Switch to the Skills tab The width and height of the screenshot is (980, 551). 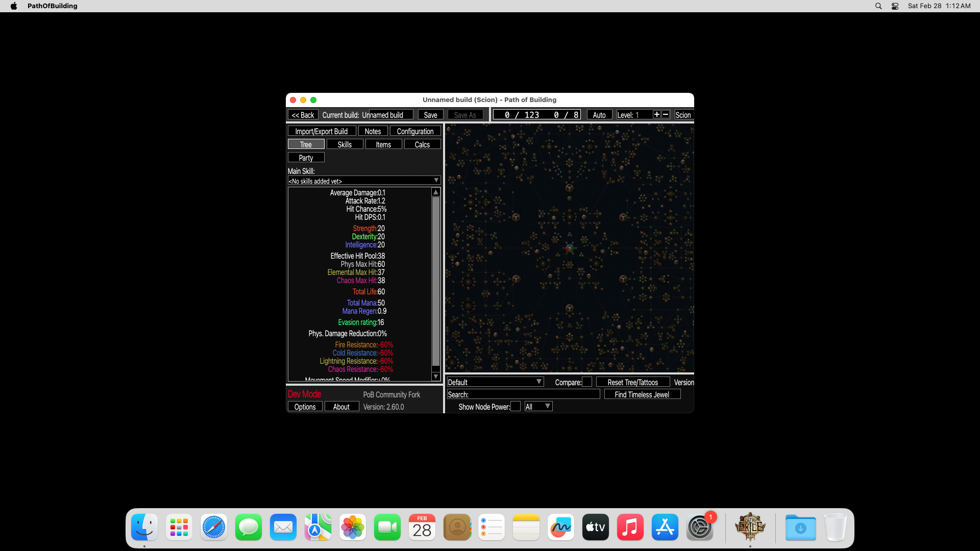[345, 144]
